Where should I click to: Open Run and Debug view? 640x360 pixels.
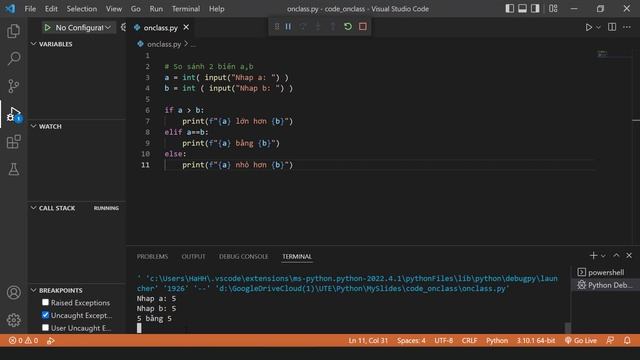tap(13, 114)
